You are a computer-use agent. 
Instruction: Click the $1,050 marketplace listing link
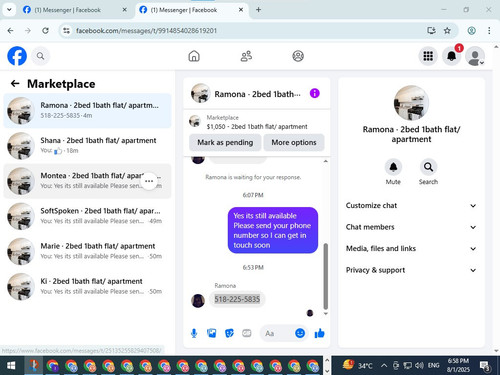click(x=257, y=127)
